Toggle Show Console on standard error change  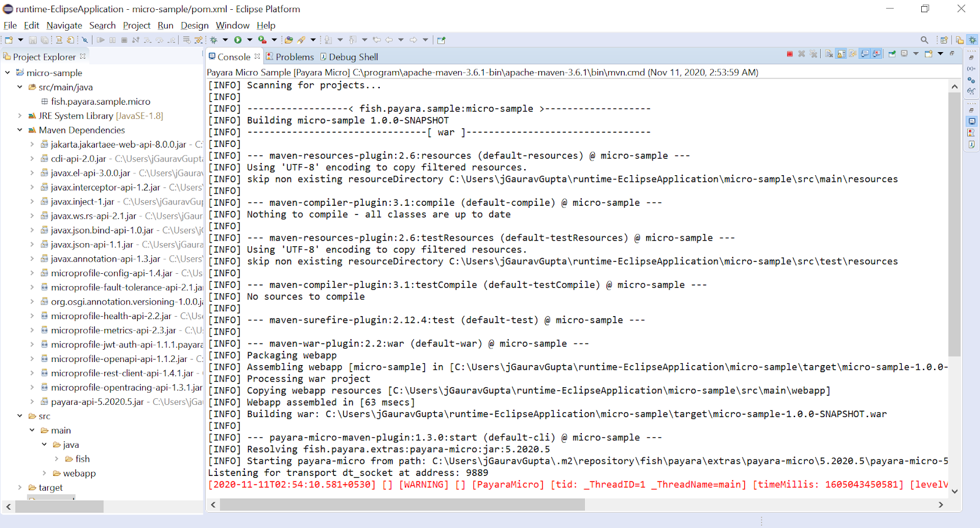pos(877,54)
